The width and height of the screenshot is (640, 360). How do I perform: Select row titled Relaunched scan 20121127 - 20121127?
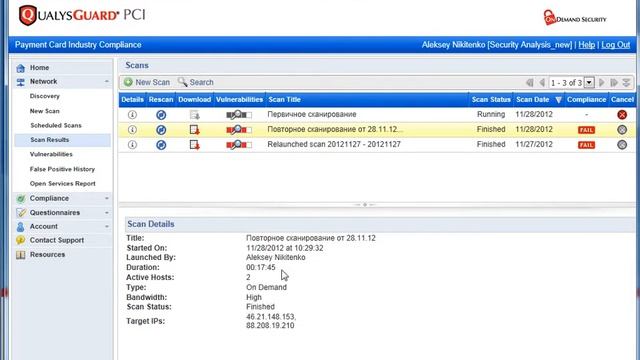point(334,144)
